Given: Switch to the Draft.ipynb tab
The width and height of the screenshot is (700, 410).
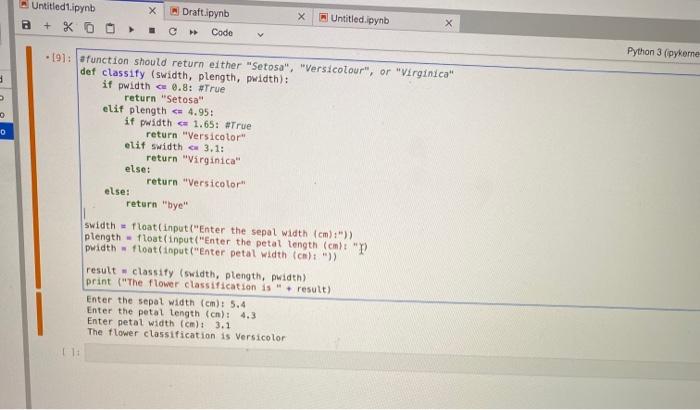Looking at the screenshot, I should pyautogui.click(x=205, y=13).
